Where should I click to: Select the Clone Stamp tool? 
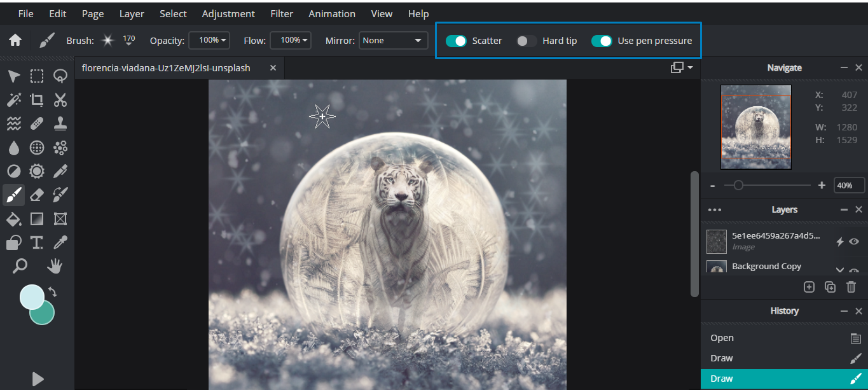60,123
